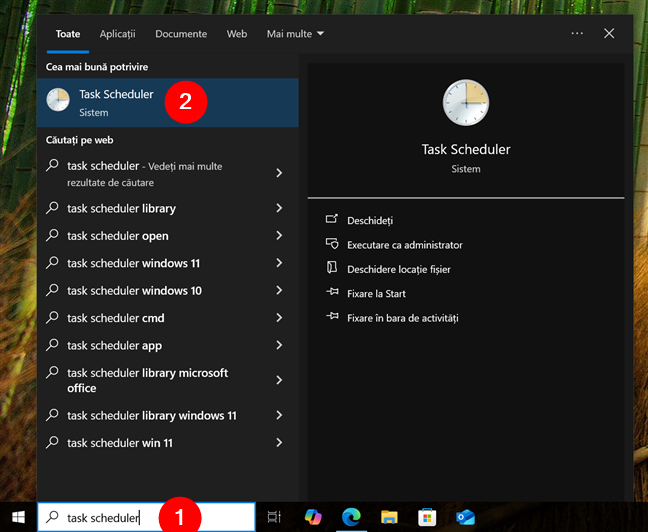
Task: Click search icon next to task scheduler cmd
Action: point(52,317)
